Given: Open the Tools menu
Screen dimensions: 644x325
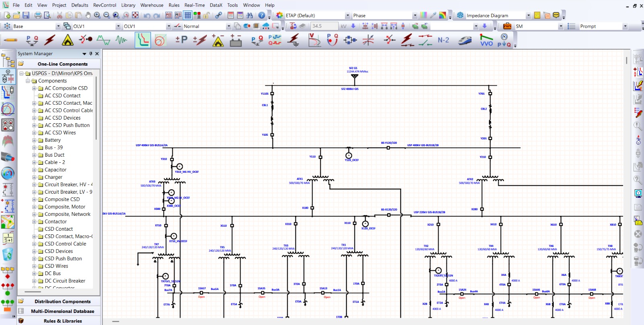Looking at the screenshot, I should 232,5.
